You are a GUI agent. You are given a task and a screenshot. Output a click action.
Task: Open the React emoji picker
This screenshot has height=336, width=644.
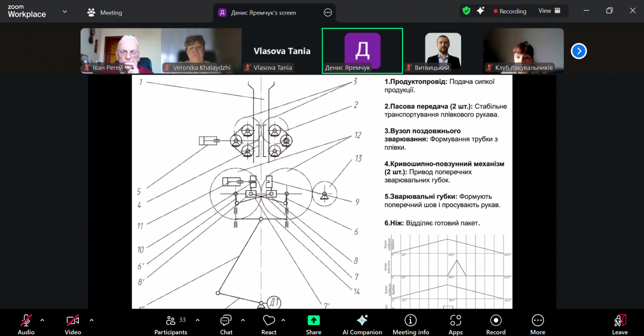(269, 324)
